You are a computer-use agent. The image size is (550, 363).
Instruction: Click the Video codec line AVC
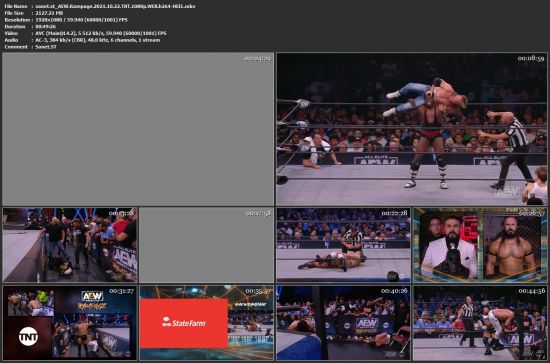point(85,33)
